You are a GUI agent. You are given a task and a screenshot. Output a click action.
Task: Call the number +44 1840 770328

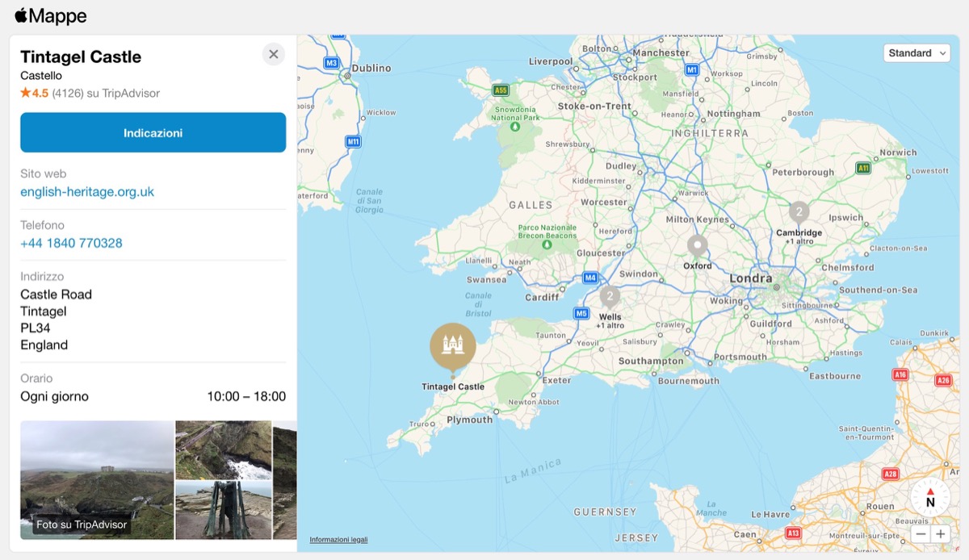click(x=71, y=243)
